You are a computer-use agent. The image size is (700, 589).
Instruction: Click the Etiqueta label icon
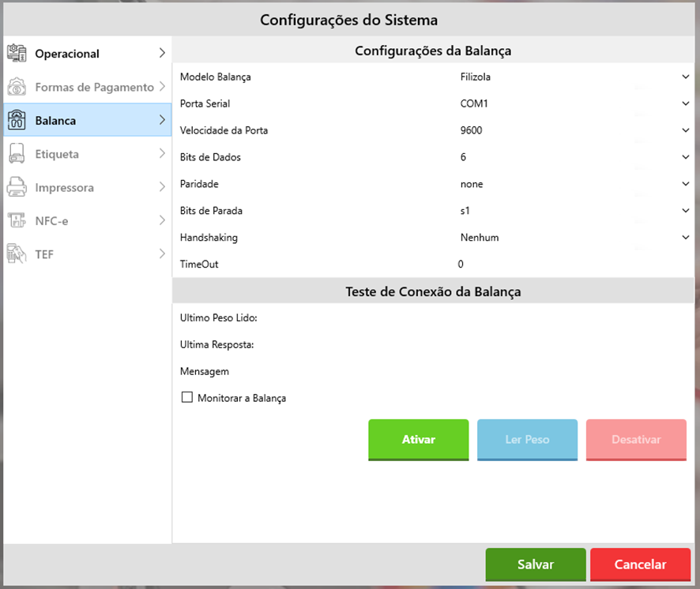(17, 154)
